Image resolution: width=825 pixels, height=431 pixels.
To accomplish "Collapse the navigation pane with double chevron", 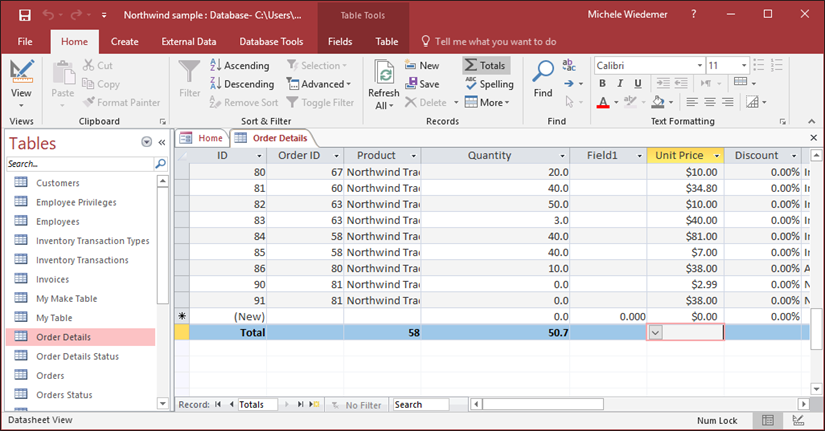I will (162, 142).
